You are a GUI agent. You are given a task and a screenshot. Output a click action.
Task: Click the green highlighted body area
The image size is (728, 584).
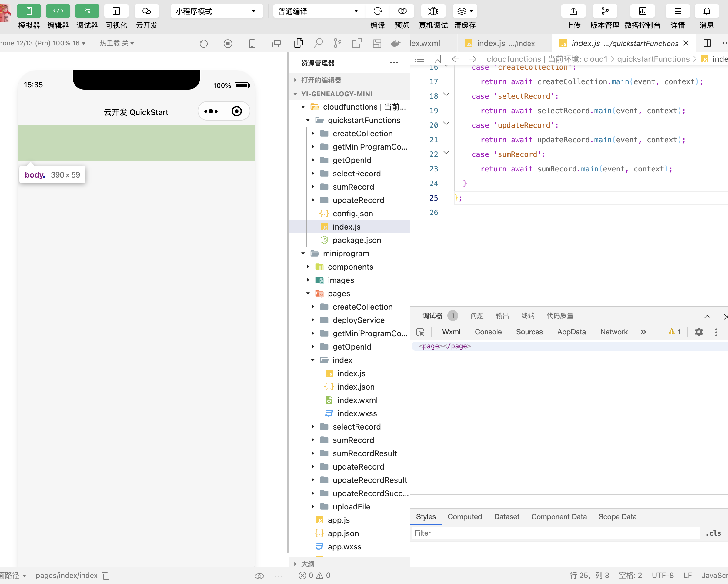[136, 143]
